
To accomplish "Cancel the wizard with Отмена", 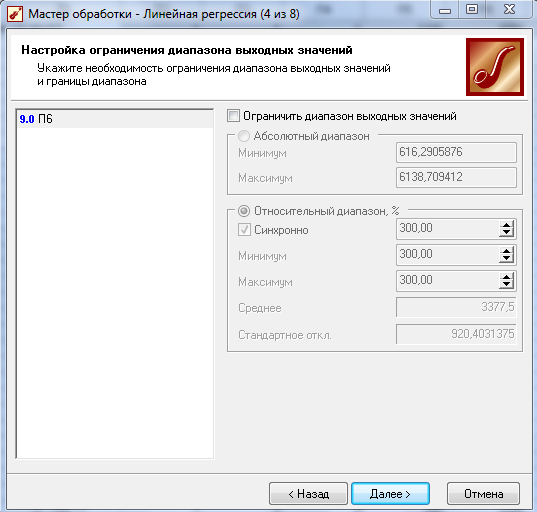I will tap(483, 494).
